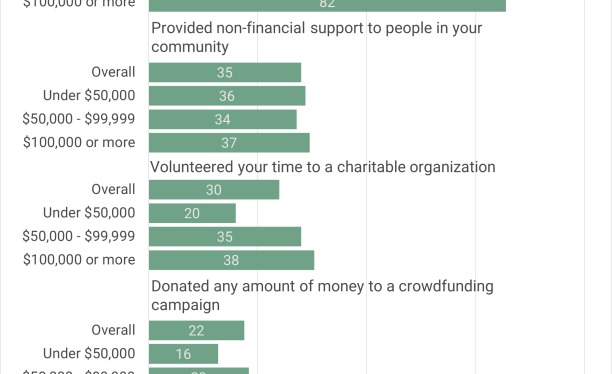Select the volunteering bar showing 20
Screen dimensions: 612x374
coord(192,213)
